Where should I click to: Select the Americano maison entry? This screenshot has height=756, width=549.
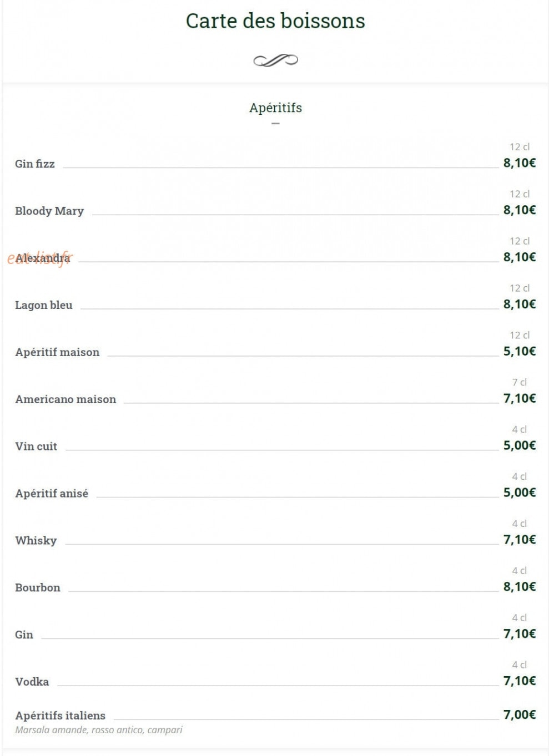66,399
